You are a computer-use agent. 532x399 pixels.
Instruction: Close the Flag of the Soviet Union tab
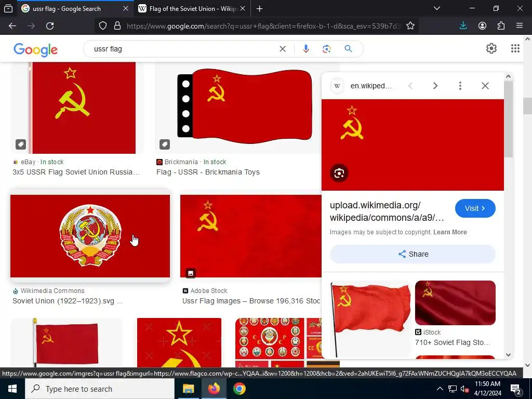tap(243, 8)
